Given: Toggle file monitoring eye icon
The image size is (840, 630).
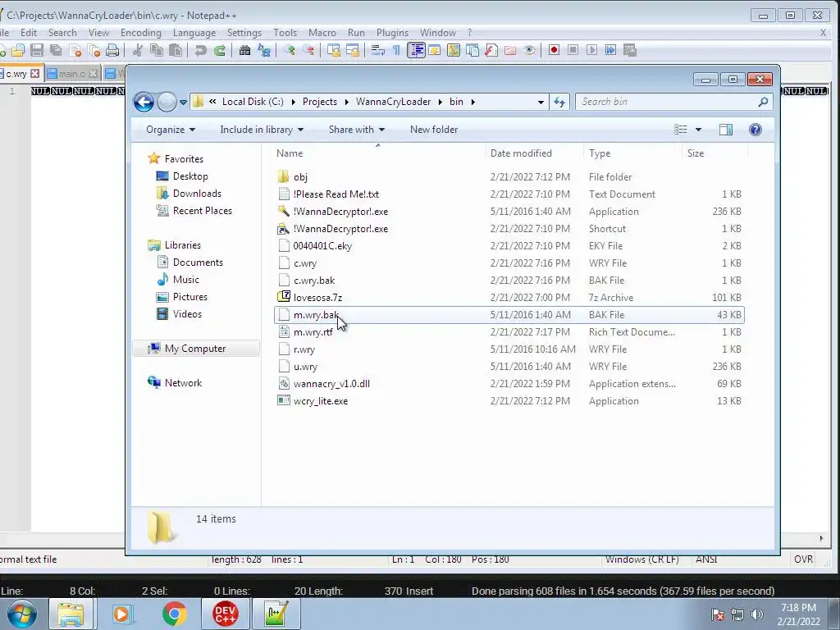Looking at the screenshot, I should tap(529, 50).
